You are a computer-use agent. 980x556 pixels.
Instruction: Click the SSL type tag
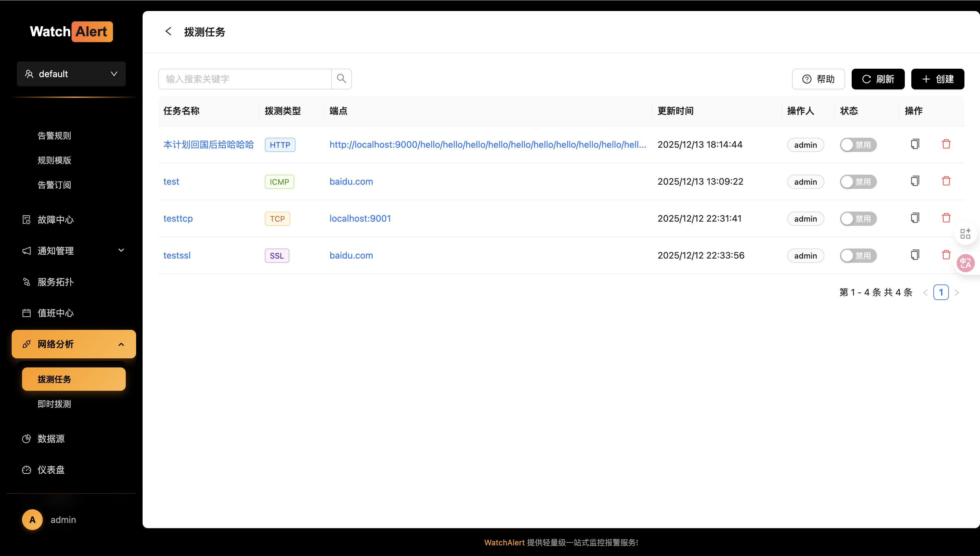tap(277, 255)
